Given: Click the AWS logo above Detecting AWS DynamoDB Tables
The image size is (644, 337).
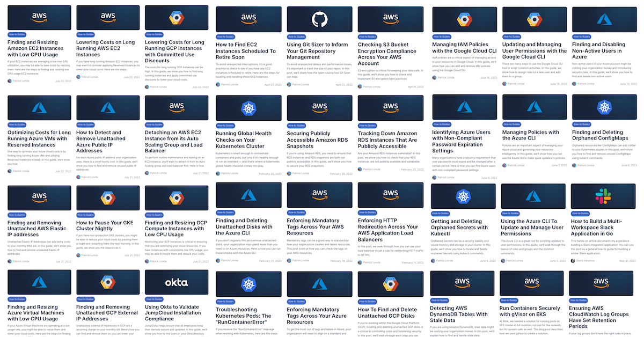Looking at the screenshot, I should pos(463,282).
